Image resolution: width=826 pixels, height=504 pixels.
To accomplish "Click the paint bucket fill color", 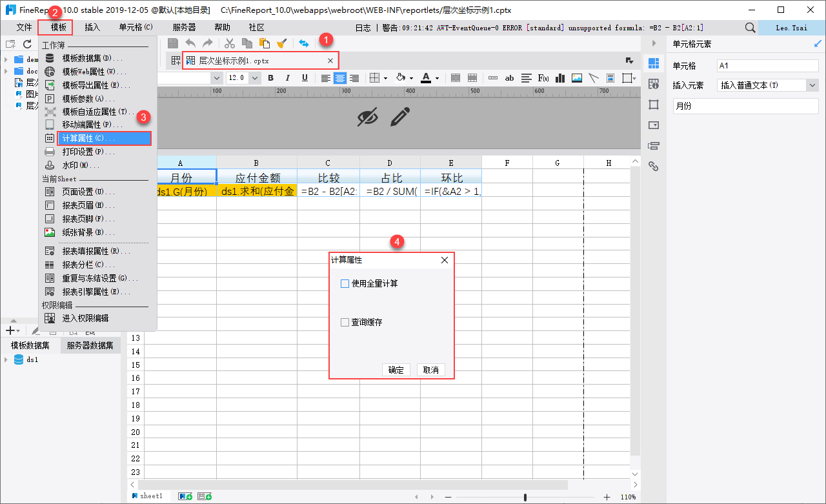I will (x=400, y=78).
